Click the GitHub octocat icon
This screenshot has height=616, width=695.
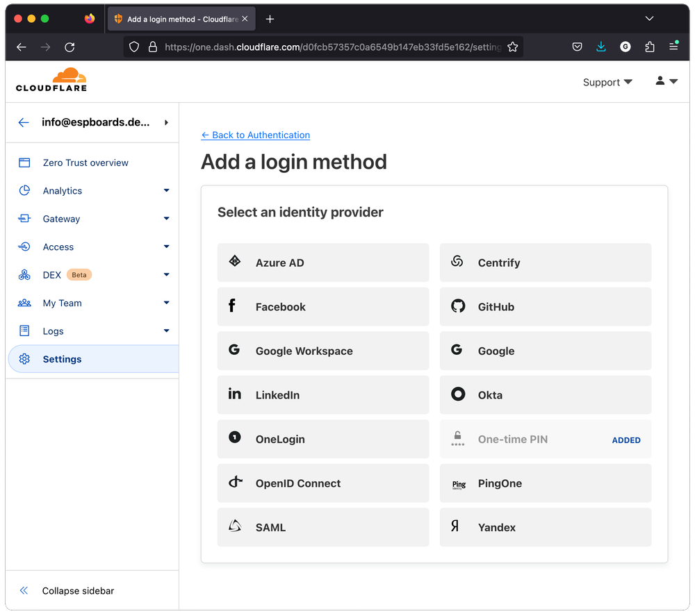tap(457, 306)
